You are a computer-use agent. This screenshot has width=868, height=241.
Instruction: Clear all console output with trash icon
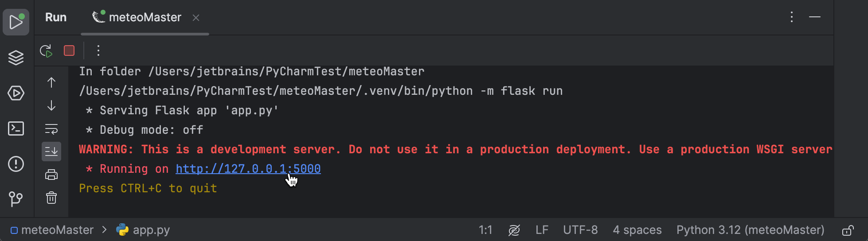coord(51,198)
